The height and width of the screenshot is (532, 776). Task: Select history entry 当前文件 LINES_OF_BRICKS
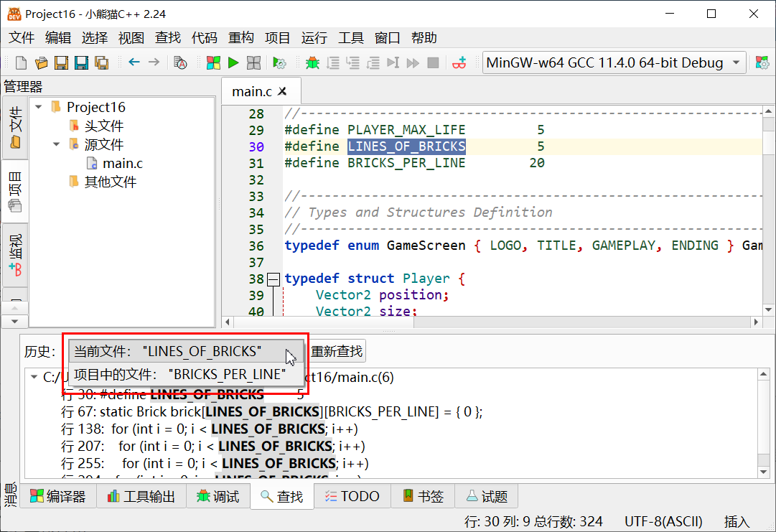(x=186, y=351)
